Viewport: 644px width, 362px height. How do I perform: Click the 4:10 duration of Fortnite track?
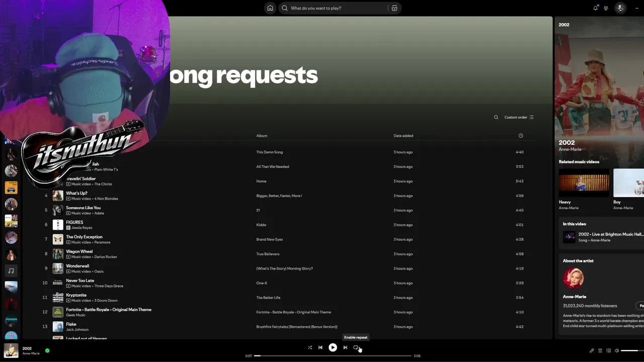tap(520, 313)
